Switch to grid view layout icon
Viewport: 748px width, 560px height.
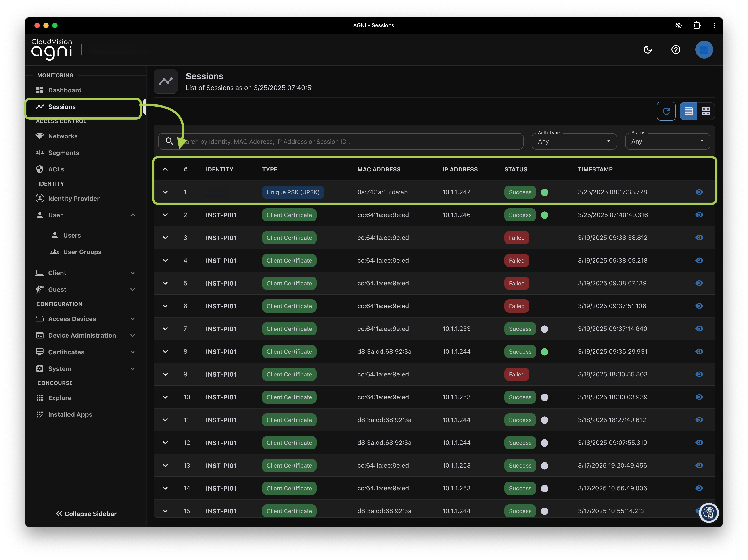[706, 111]
